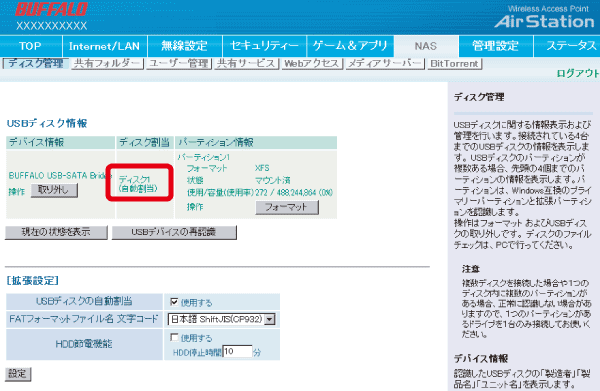Click the XXXXXXXXXX model name text
Viewport: 600px width, 391px height.
(x=52, y=26)
